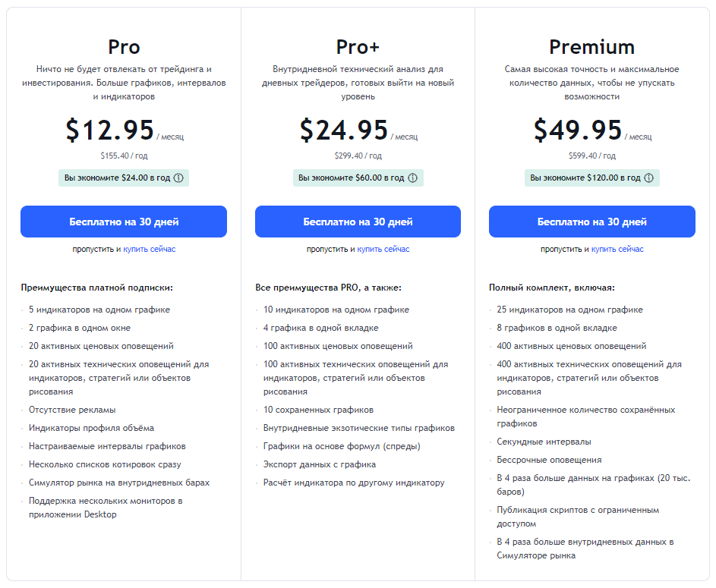
Task: Click the $49.95 monthly price
Action: (x=578, y=130)
